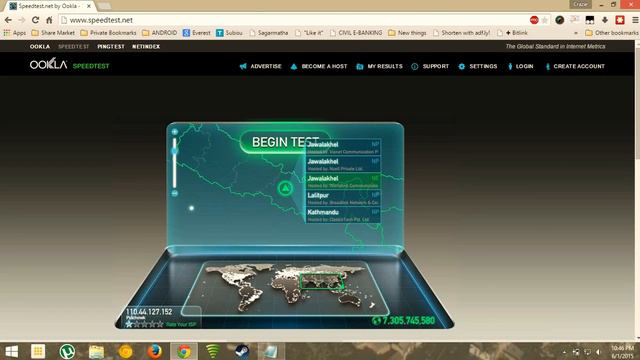This screenshot has height=360, width=640.
Task: Click CREATE ACCOUNT link
Action: coord(575,66)
